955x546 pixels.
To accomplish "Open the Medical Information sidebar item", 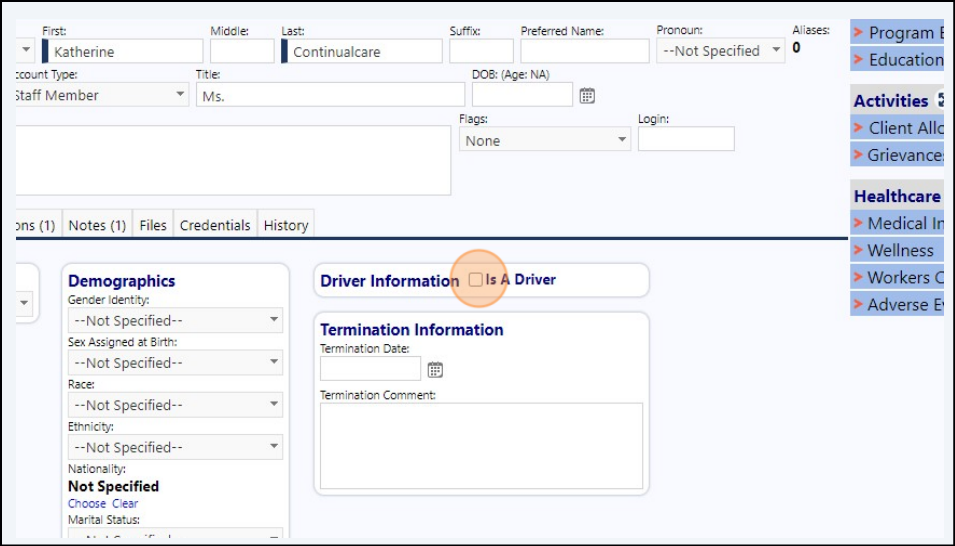I will pos(897,223).
